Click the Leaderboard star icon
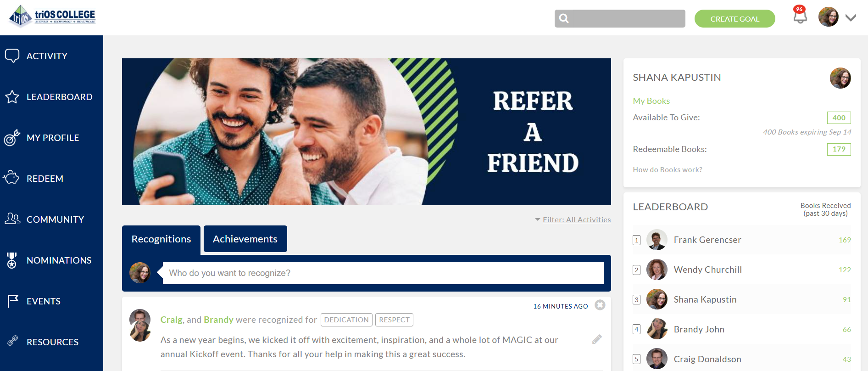 click(12, 97)
